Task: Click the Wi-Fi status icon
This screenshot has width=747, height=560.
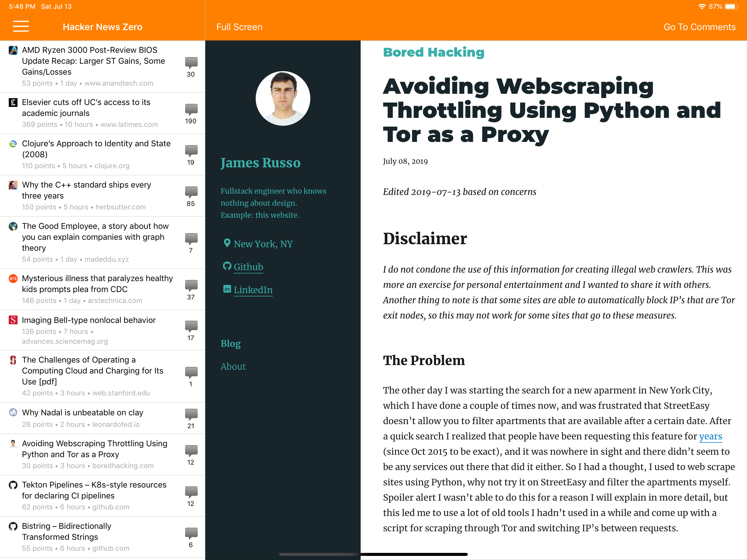Action: click(x=702, y=6)
